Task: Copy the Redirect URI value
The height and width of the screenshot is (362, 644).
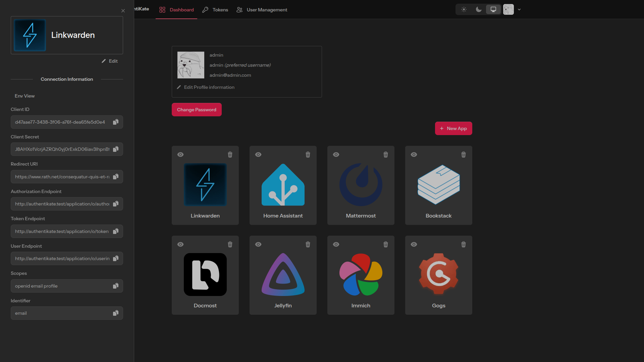Action: [116, 177]
